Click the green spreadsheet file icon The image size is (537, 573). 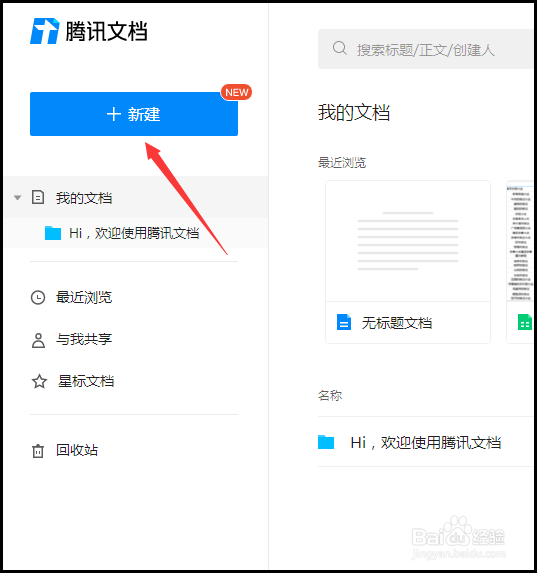[525, 322]
